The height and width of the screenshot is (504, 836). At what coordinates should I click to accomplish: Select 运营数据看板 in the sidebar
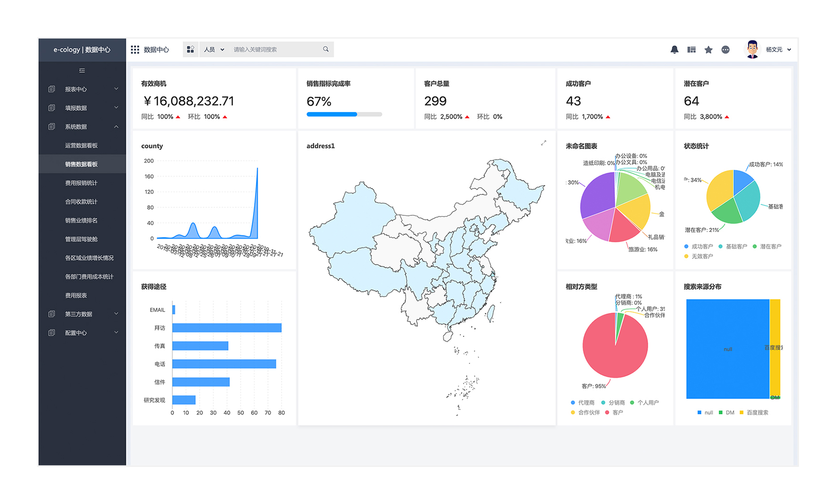(x=82, y=145)
